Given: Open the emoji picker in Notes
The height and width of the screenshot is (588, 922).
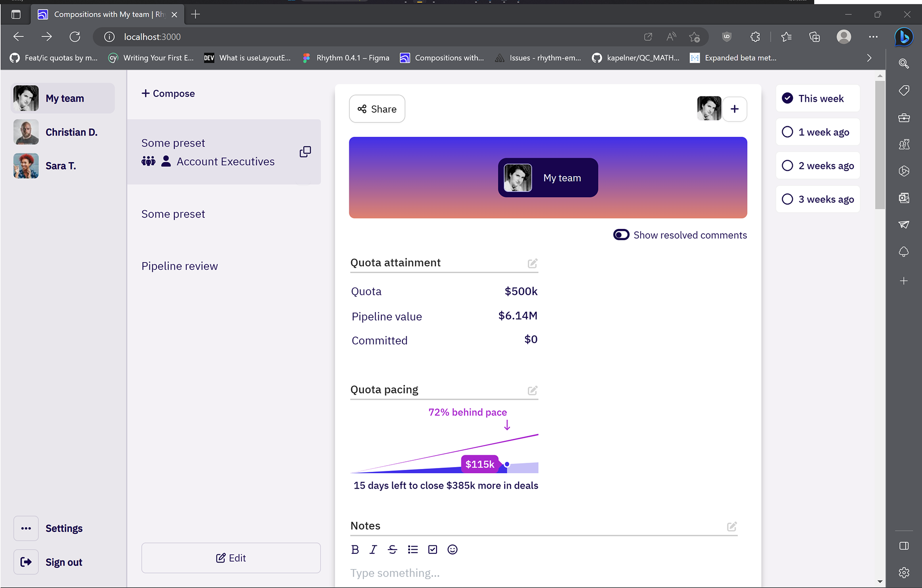Looking at the screenshot, I should [x=452, y=550].
